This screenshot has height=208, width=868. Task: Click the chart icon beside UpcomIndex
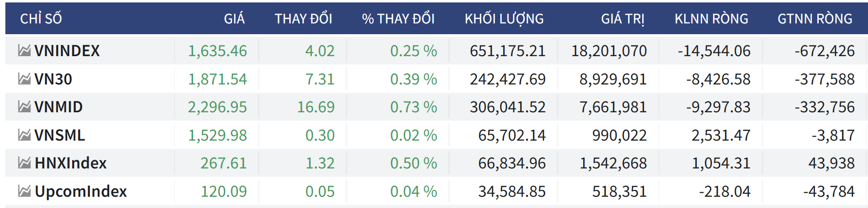tap(24, 191)
